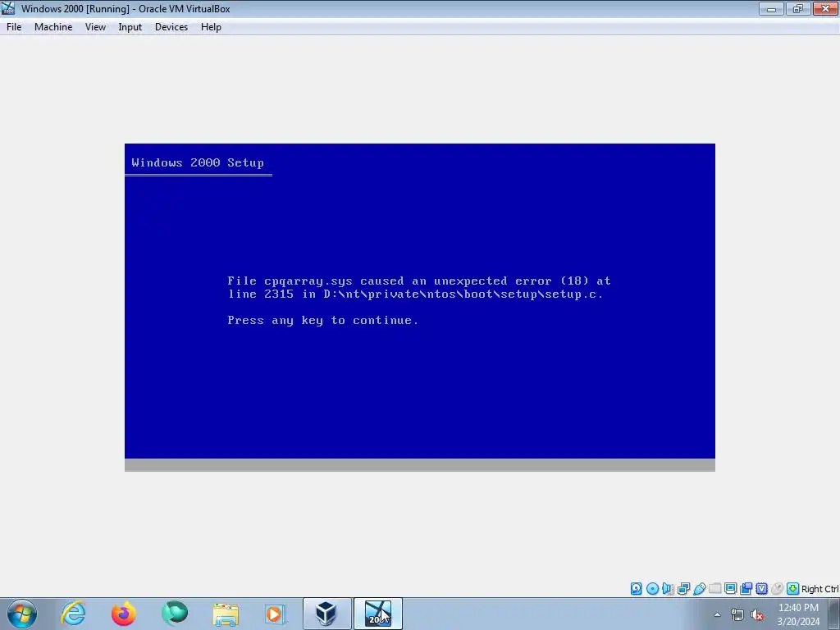
Task: Click the VirtualBox window title bar icon
Action: pos(8,8)
